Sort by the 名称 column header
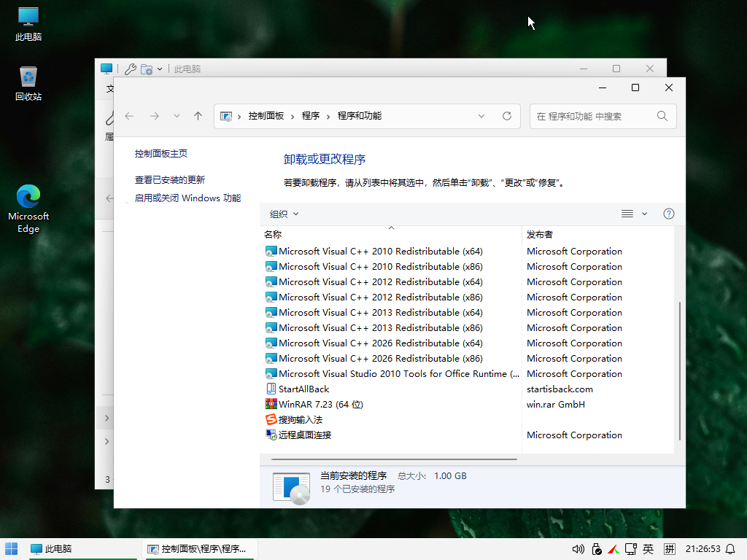This screenshot has height=560, width=747. 391,234
